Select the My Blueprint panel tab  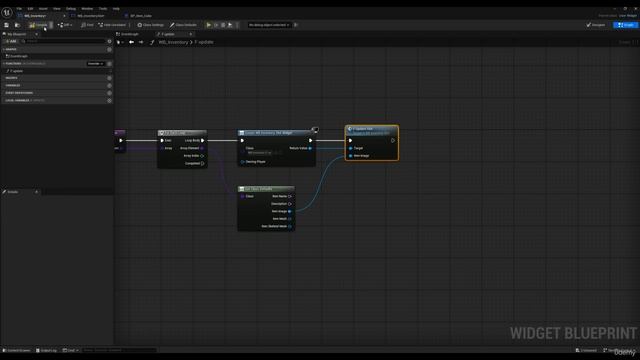click(17, 34)
